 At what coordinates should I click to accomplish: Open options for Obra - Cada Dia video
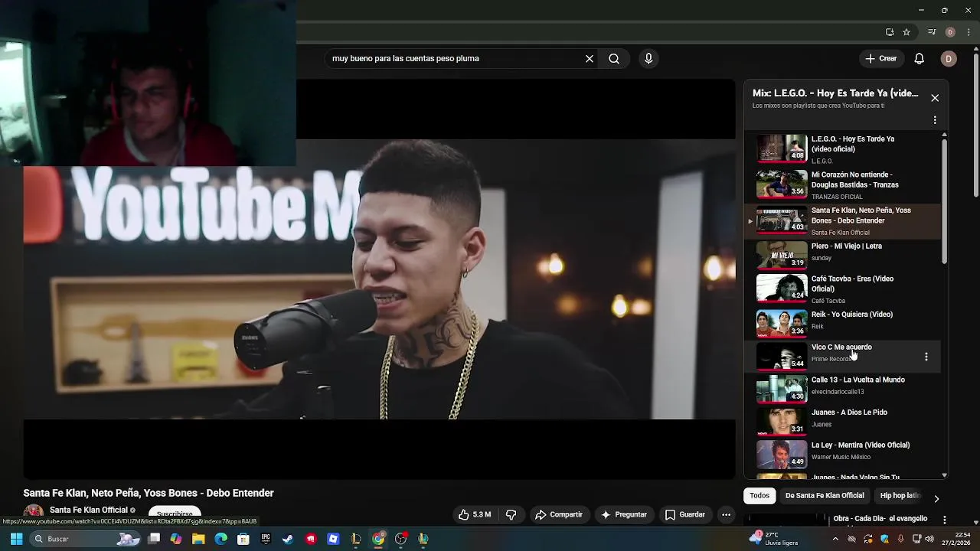pyautogui.click(x=945, y=520)
